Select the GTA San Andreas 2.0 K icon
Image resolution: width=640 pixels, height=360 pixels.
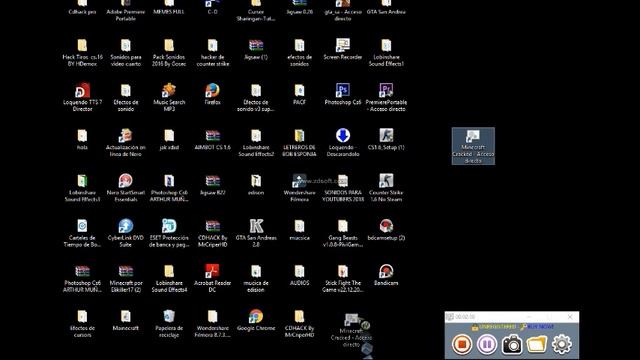click(x=256, y=233)
